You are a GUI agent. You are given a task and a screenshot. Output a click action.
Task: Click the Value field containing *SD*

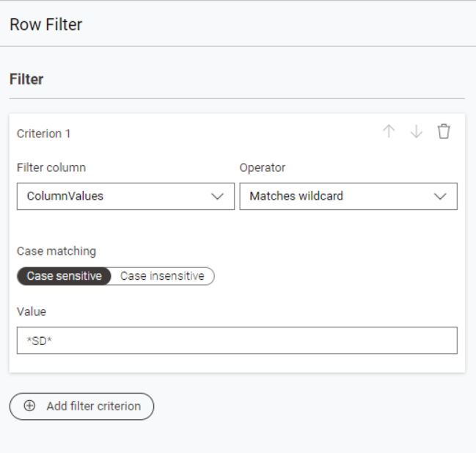tap(237, 340)
